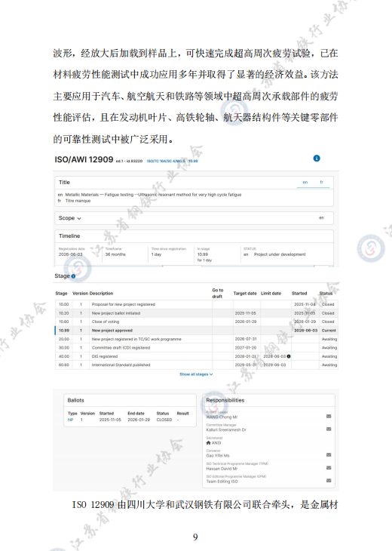Image resolution: width=392 pixels, height=551 pixels.
Task: Click the info icon beside Stage heading
Action: [73, 276]
